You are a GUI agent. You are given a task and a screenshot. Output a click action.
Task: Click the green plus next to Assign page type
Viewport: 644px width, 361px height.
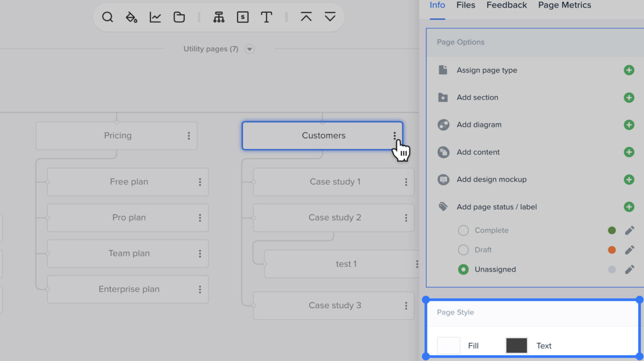tap(629, 70)
